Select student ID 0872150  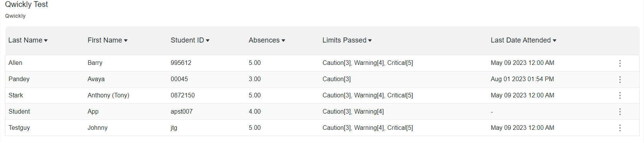pyautogui.click(x=183, y=95)
